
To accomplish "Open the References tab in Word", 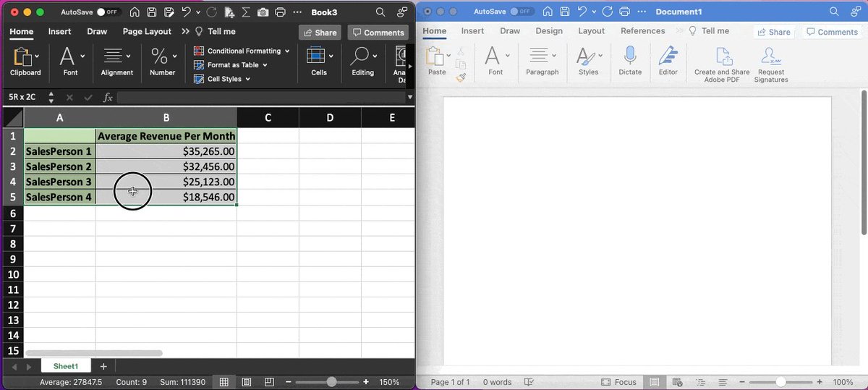I will pos(643,31).
